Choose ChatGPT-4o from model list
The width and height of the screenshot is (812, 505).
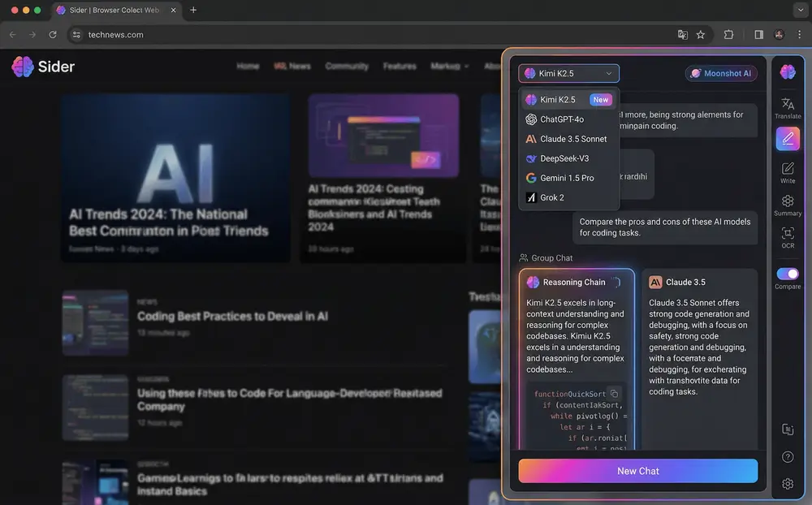(568, 119)
